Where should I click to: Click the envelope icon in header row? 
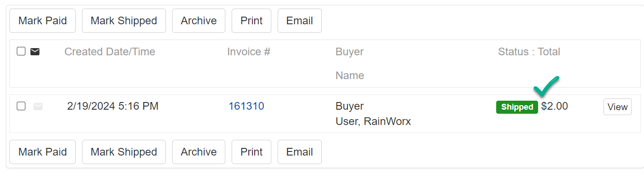click(35, 52)
